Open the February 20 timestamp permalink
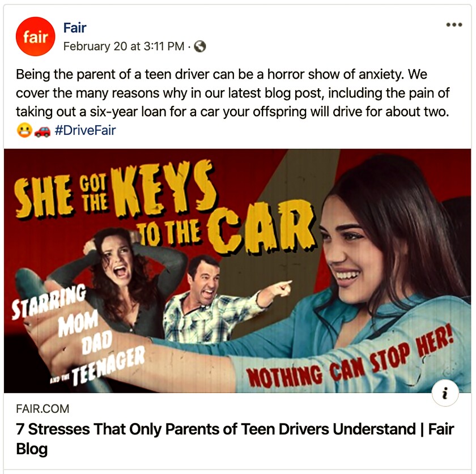This screenshot has width=476, height=474. click(x=124, y=46)
